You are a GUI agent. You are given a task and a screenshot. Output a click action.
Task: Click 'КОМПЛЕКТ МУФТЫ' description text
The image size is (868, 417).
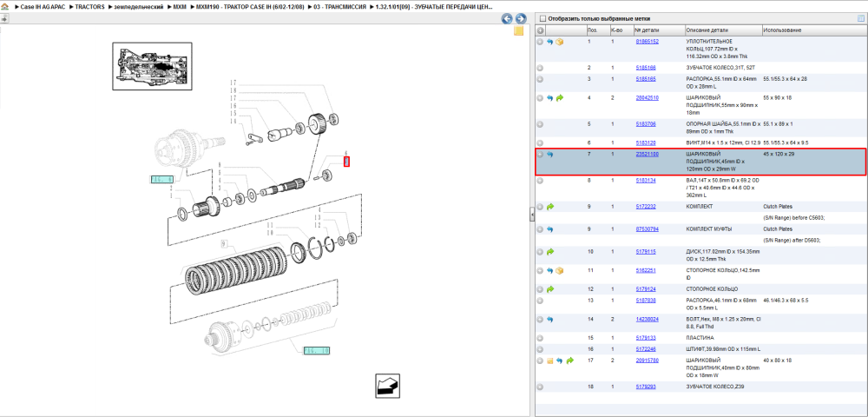708,228
